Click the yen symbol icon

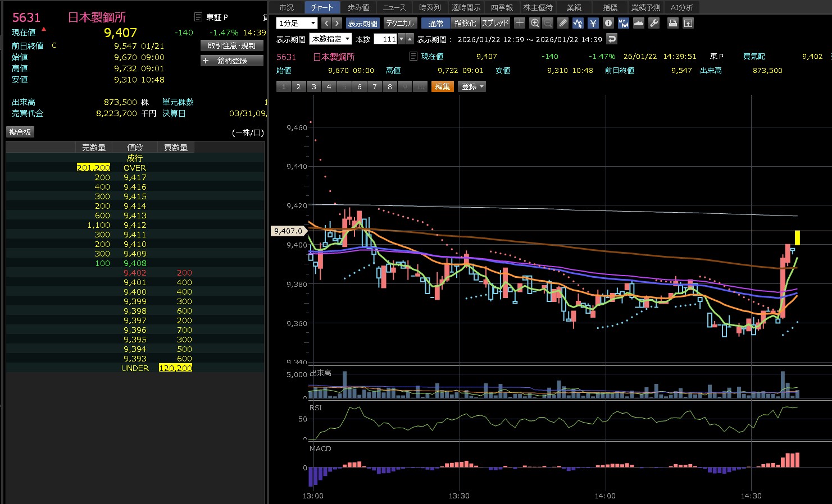tap(593, 23)
